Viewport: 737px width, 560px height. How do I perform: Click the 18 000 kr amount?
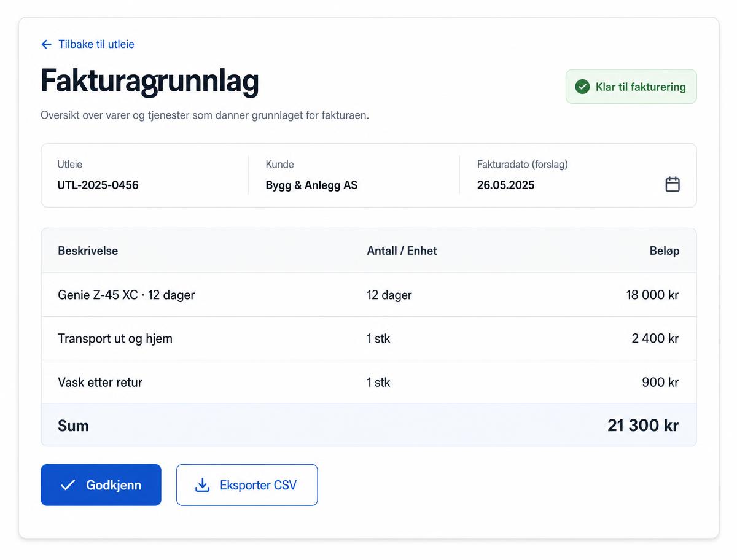652,295
